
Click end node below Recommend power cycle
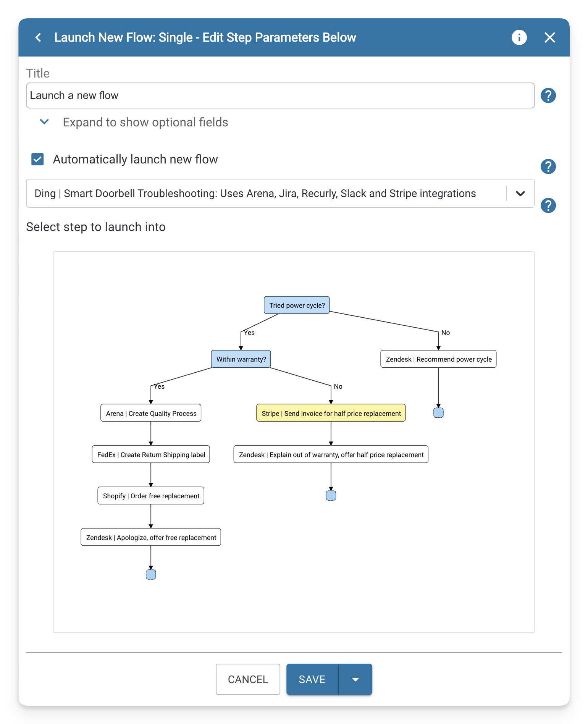pos(438,413)
